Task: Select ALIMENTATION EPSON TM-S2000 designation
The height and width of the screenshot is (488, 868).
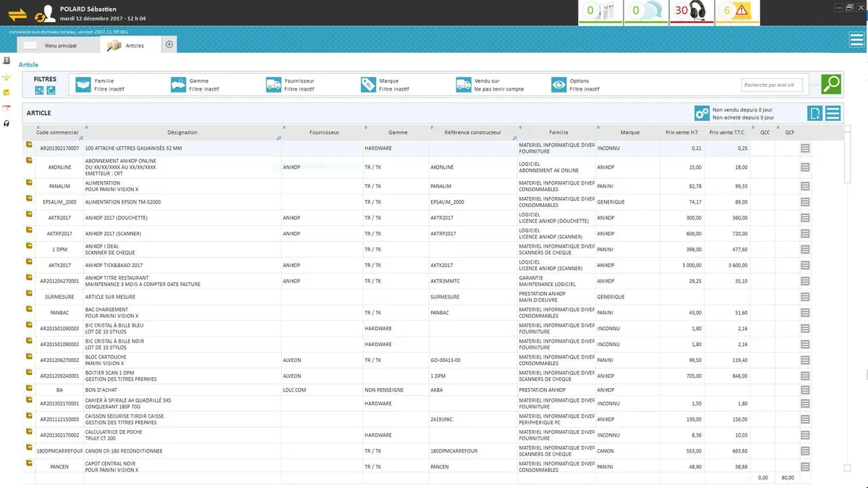Action: pyautogui.click(x=182, y=202)
